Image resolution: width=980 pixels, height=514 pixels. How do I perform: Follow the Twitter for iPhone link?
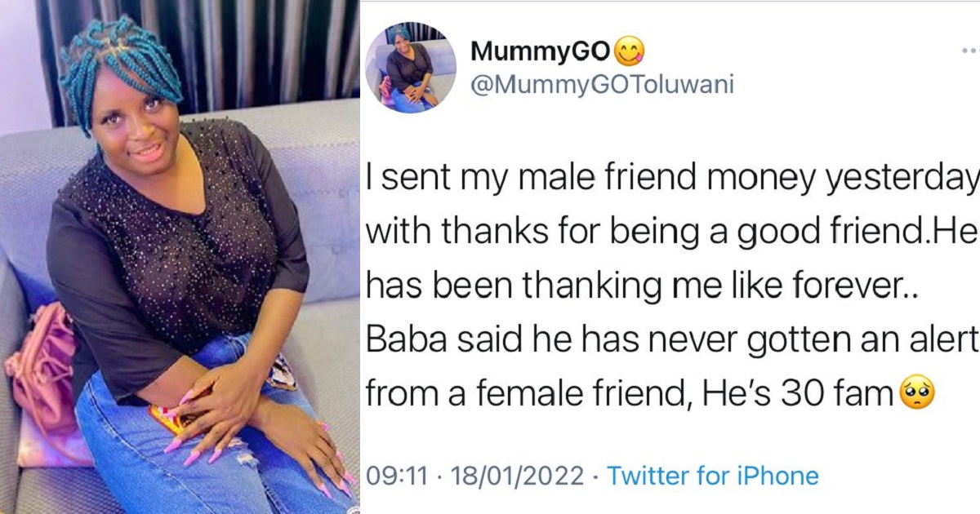tap(712, 475)
